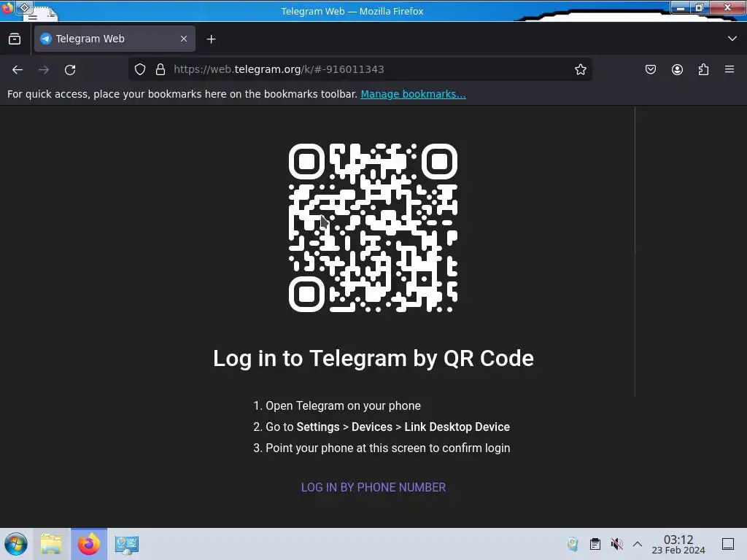Click the Manage bookmarks link

[x=413, y=94]
